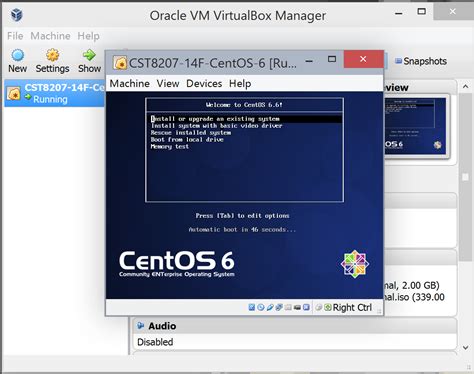This screenshot has width=474, height=374.
Task: Click the 'Press [Tab] to edit options' text
Action: click(x=242, y=216)
